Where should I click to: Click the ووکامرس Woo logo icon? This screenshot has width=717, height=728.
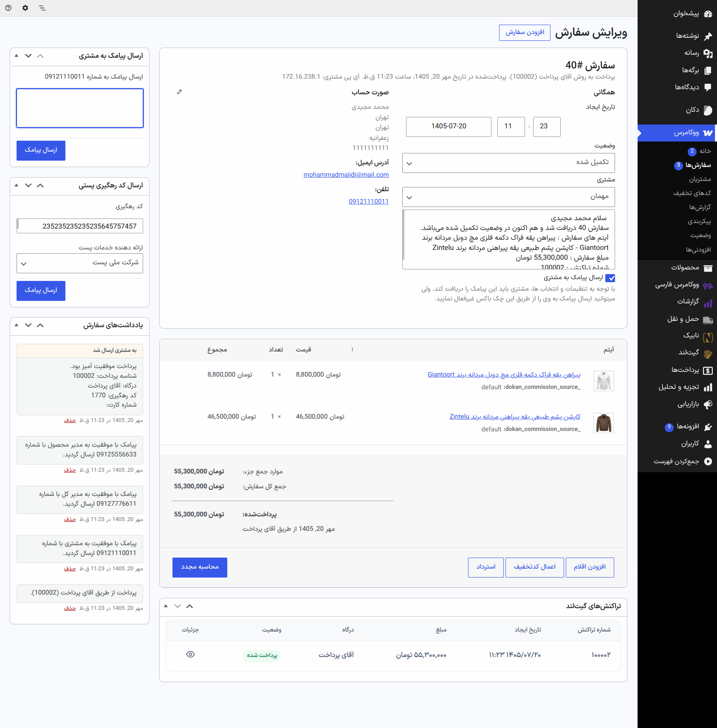[x=708, y=133]
